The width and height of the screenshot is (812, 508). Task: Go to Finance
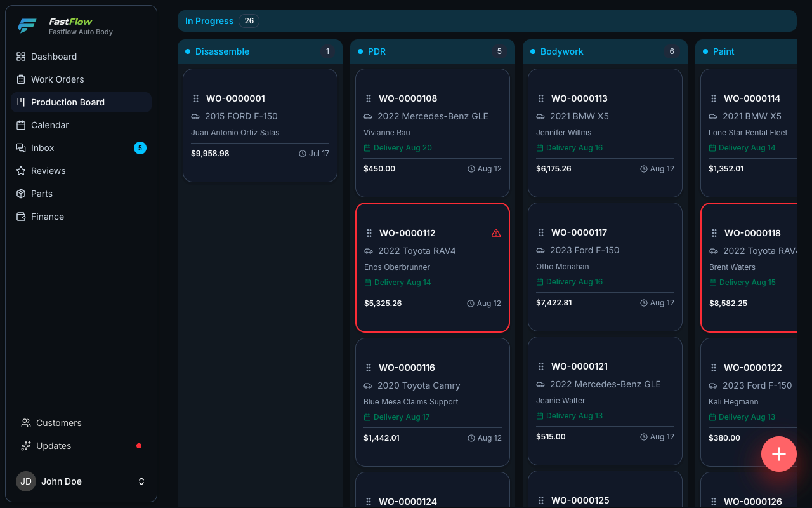tap(81, 217)
